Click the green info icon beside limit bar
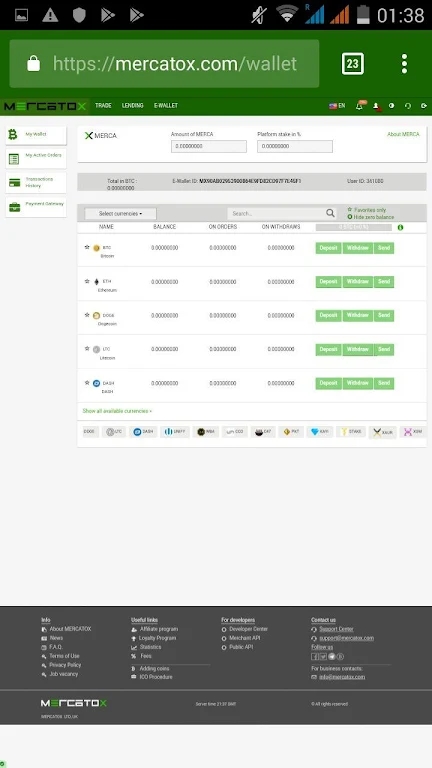 (x=401, y=228)
